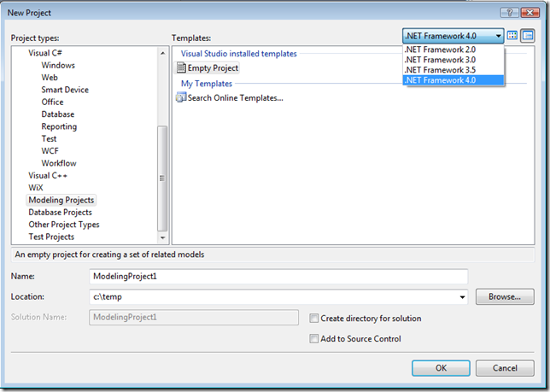Click the template description text
Viewport: 550px width, 392px height.
click(x=109, y=255)
